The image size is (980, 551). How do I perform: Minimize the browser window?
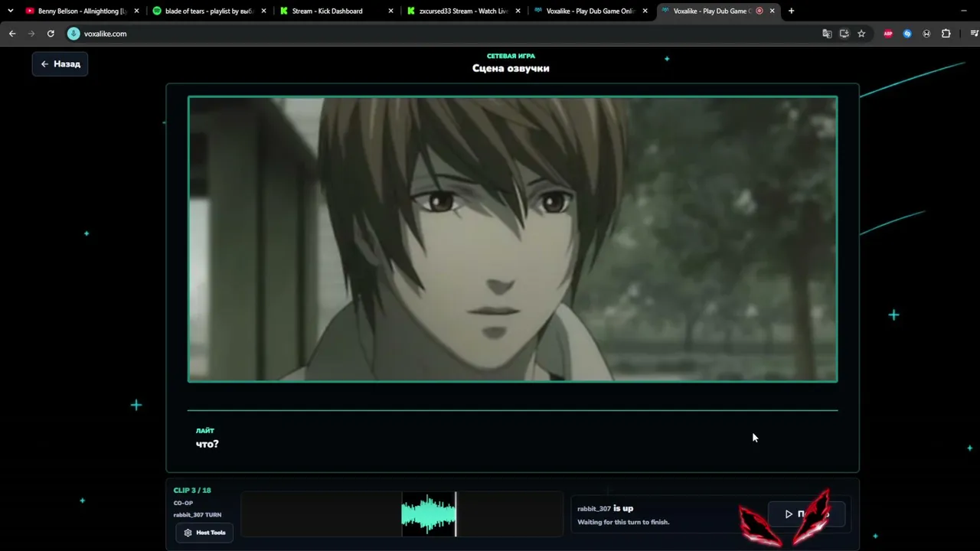[963, 11]
